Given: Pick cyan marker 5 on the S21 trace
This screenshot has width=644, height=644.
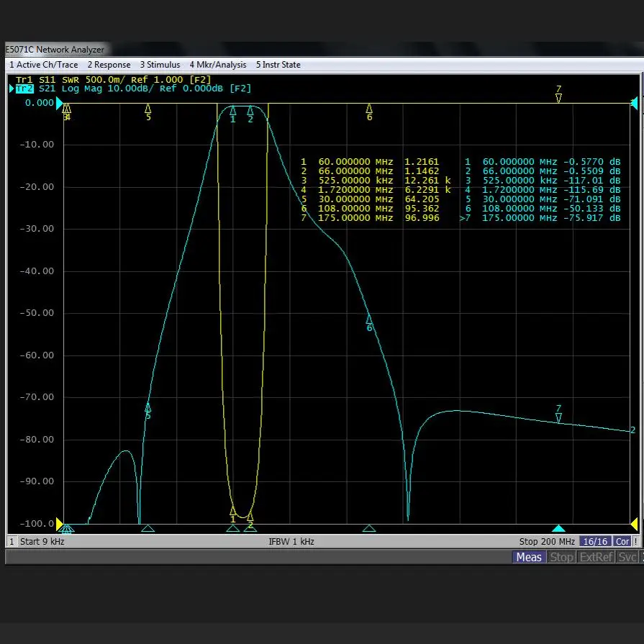Looking at the screenshot, I should 148,407.
